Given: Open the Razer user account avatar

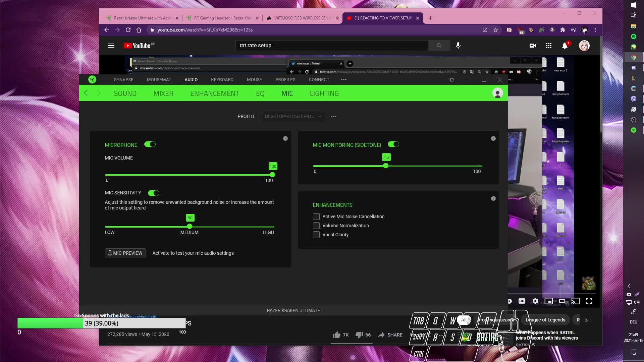Looking at the screenshot, I should pos(497,93).
